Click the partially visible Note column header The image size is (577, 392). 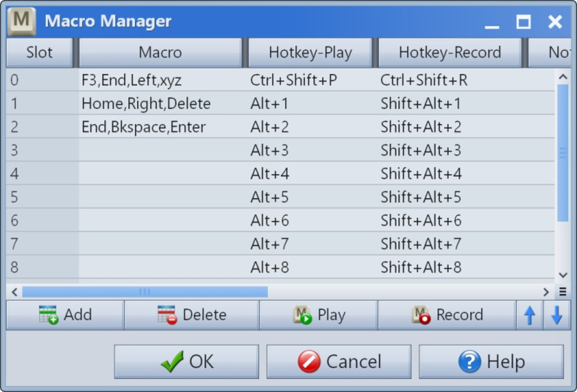[550, 52]
